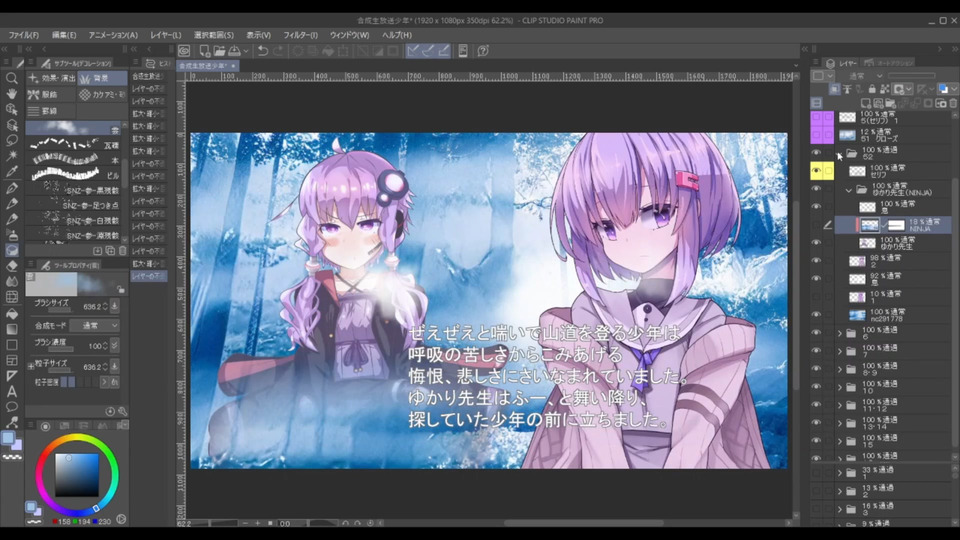Hide the ゆかり先生 layer eye
The image size is (960, 540).
click(816, 242)
